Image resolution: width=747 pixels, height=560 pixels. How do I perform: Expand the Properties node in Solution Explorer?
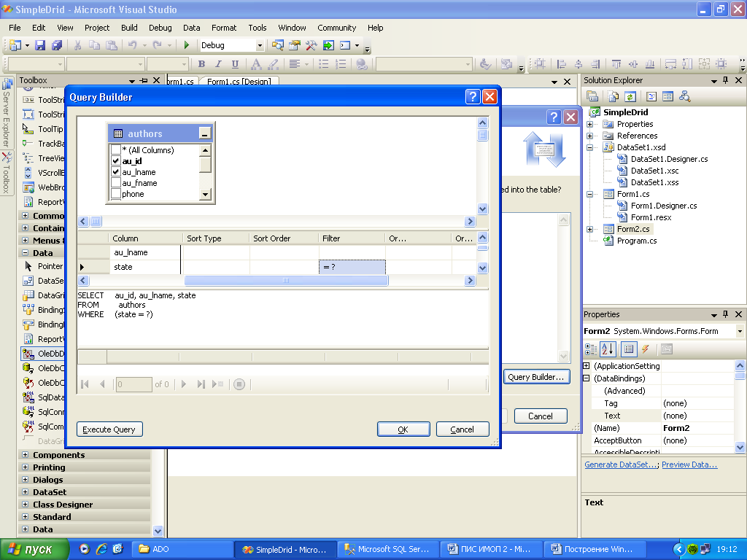(x=589, y=124)
